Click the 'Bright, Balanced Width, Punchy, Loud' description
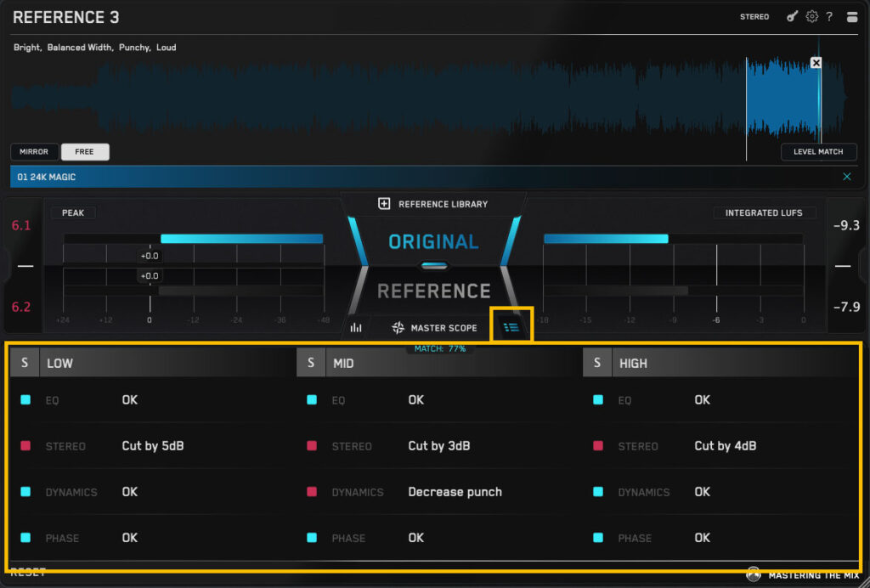870x588 pixels. [x=95, y=47]
